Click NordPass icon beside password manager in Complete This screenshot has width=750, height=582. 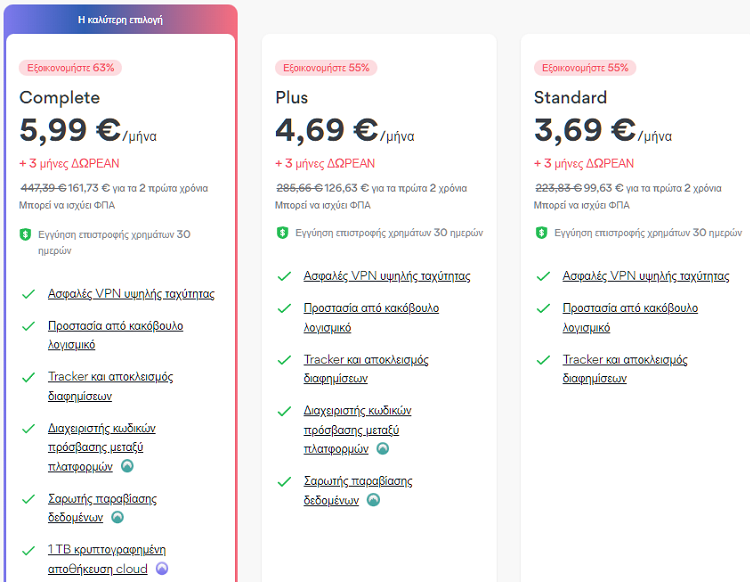(127, 466)
